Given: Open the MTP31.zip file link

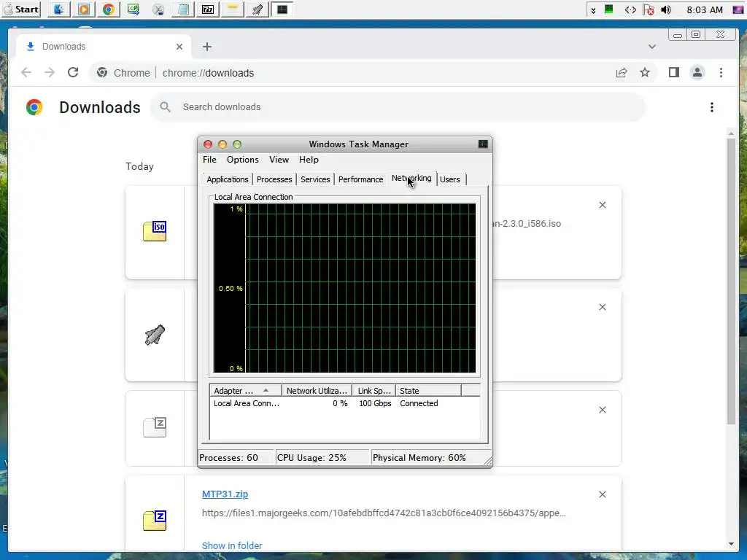Looking at the screenshot, I should (x=225, y=494).
